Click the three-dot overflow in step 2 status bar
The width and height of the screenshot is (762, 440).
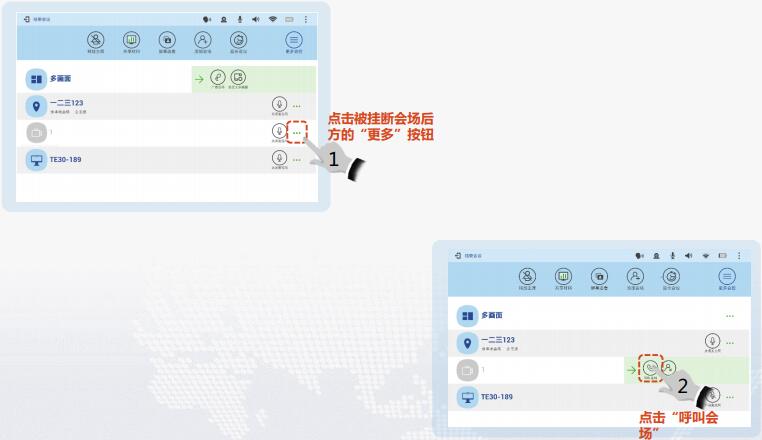(738, 256)
